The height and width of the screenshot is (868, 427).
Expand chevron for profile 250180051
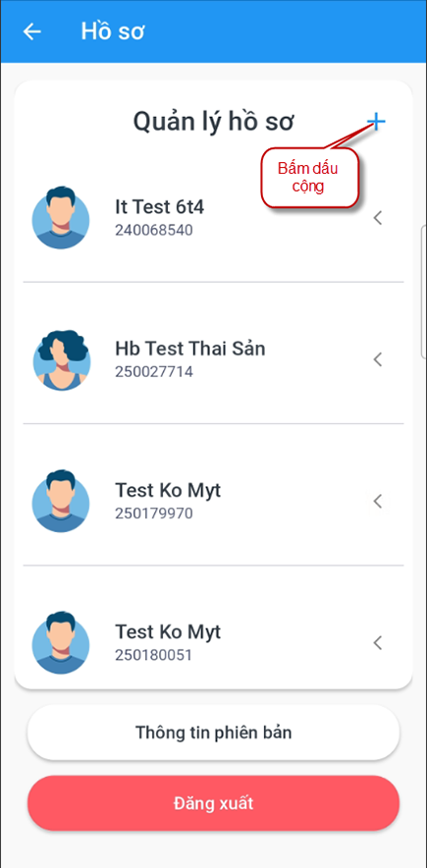point(378,643)
